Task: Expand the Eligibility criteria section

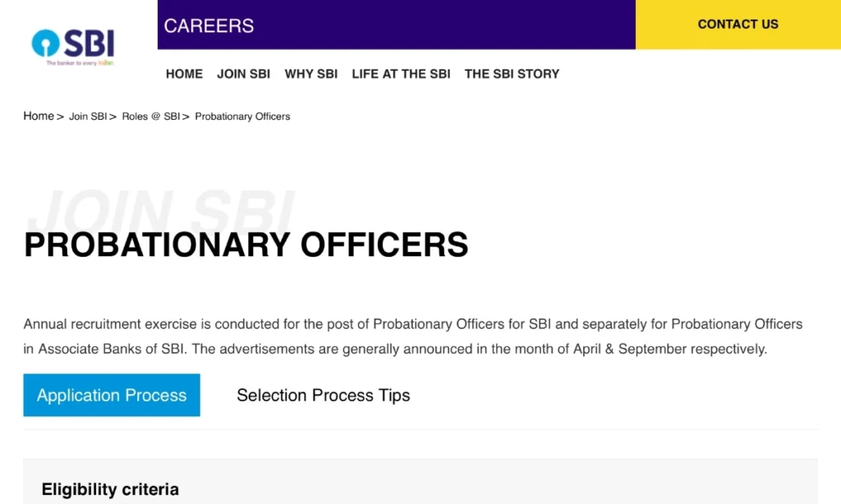Action: click(110, 488)
